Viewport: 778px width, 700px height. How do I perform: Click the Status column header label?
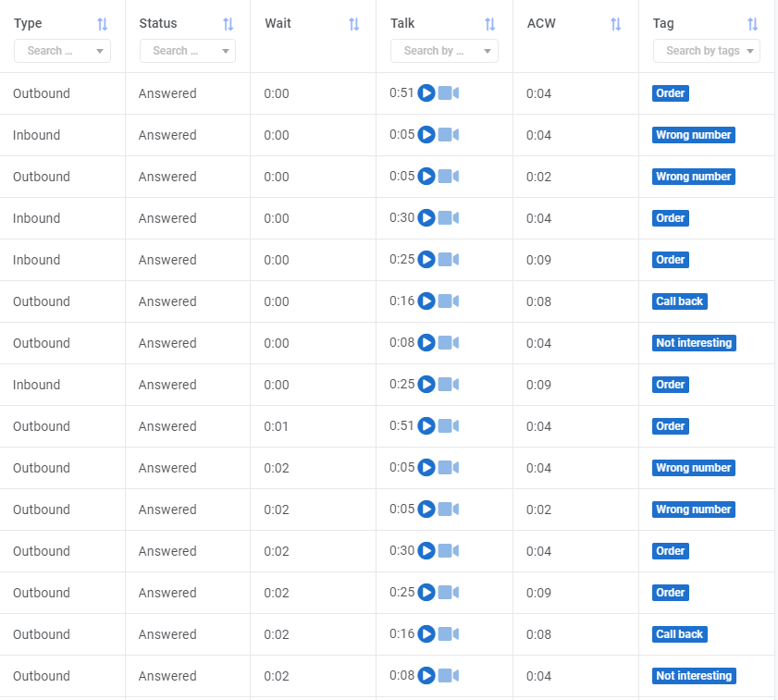coord(158,23)
